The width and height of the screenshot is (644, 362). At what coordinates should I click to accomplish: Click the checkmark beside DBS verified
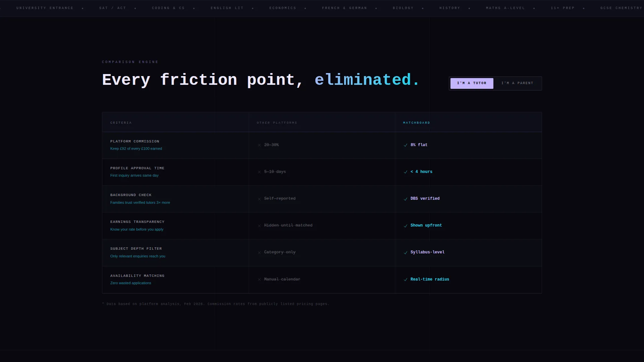406,199
